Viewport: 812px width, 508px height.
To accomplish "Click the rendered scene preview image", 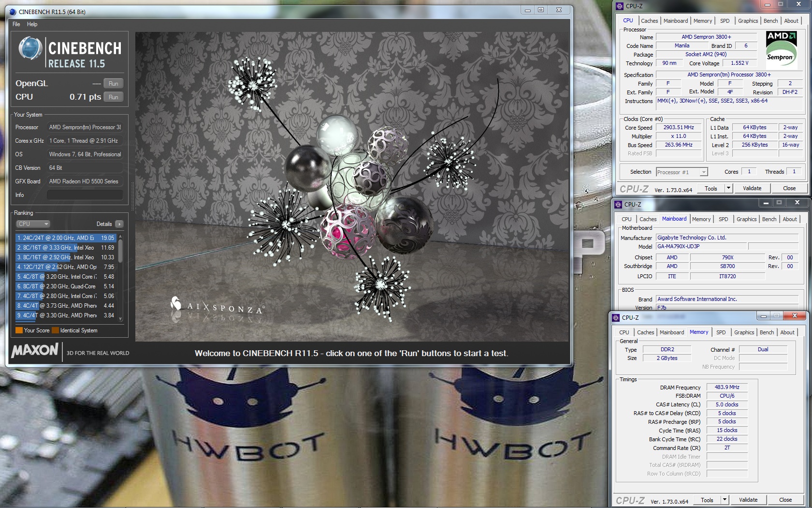I will click(352, 187).
